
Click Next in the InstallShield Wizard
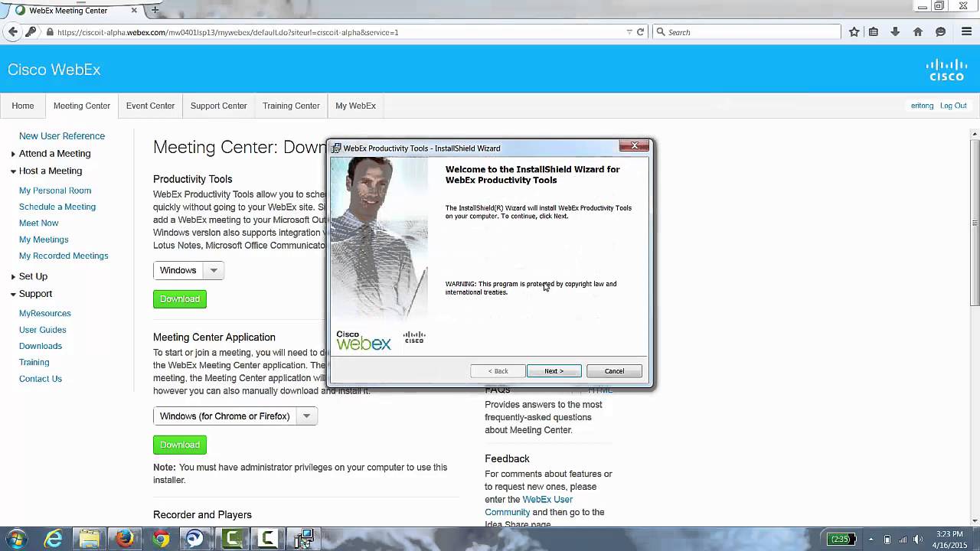(554, 371)
